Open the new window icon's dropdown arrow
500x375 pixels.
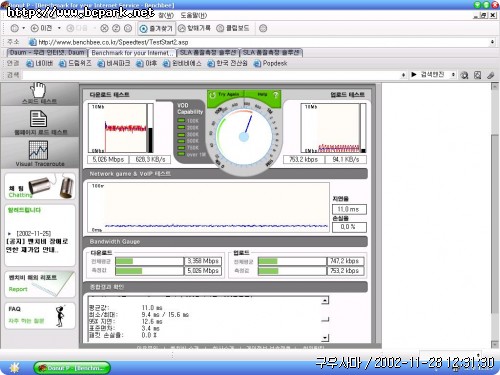[23, 28]
